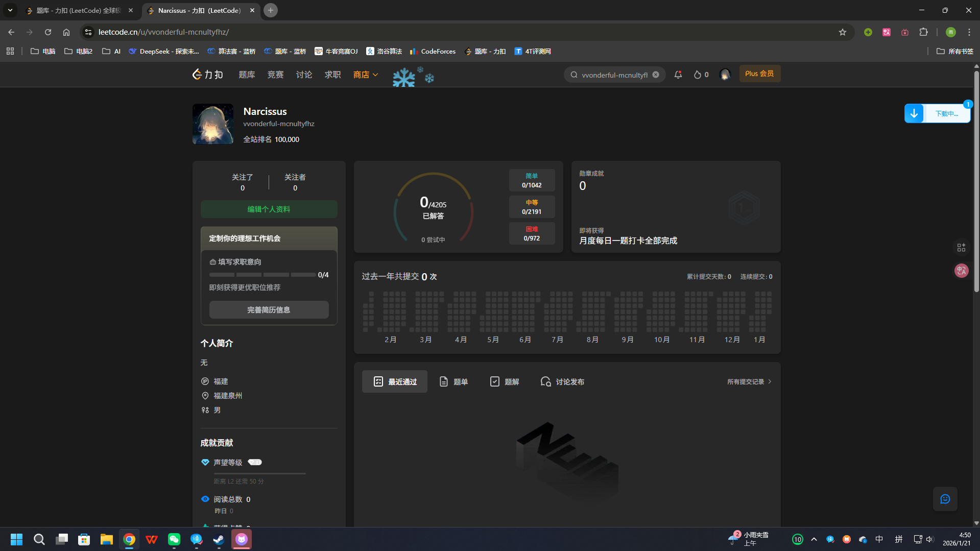Image resolution: width=980 pixels, height=551 pixels.
Task: Open the Steam icon in the taskbar
Action: tap(219, 539)
